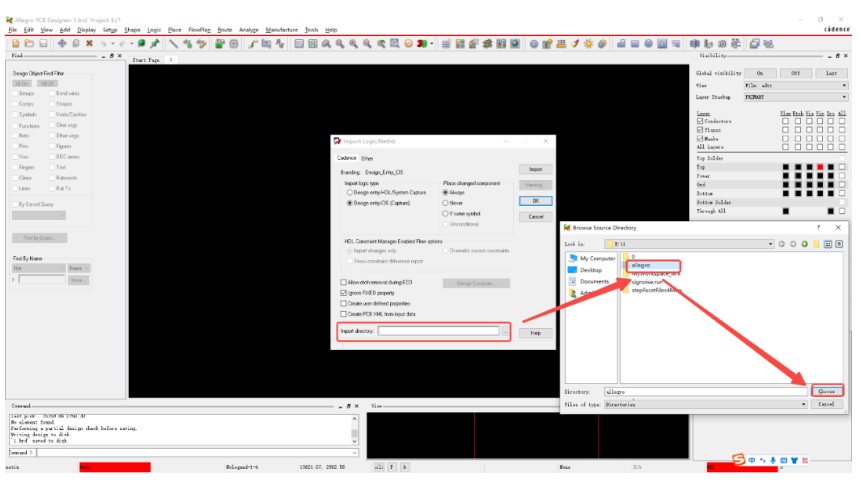Click the green pushpin icon
861x486 pixels.
(155, 43)
